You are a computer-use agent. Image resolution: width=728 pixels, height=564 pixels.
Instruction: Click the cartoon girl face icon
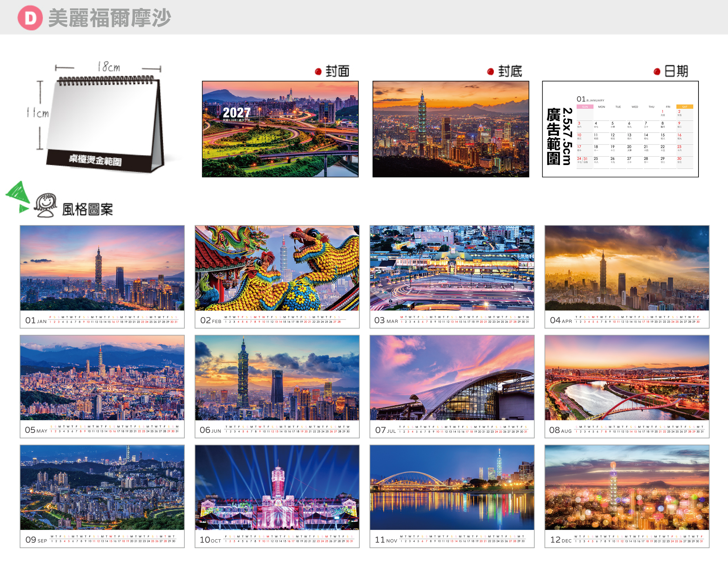[x=45, y=205]
